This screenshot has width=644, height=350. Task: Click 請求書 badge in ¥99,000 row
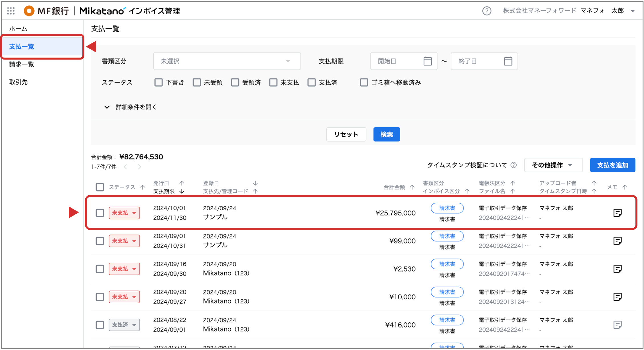[x=447, y=236]
